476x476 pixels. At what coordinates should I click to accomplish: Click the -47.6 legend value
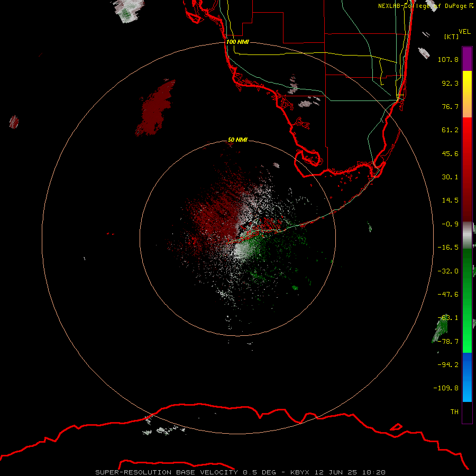(448, 295)
